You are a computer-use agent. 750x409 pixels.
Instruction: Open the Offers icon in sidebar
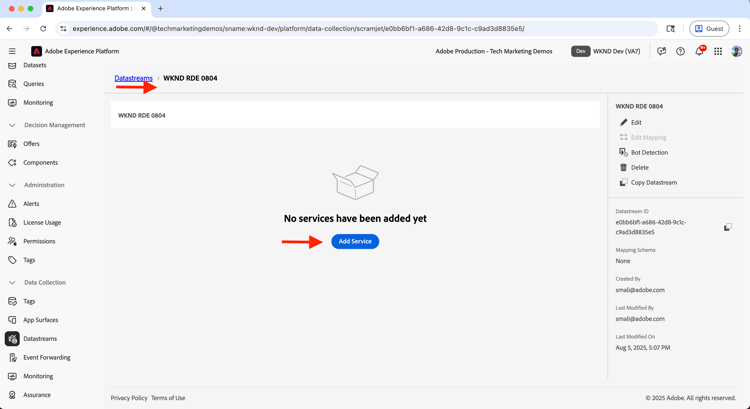pyautogui.click(x=12, y=144)
